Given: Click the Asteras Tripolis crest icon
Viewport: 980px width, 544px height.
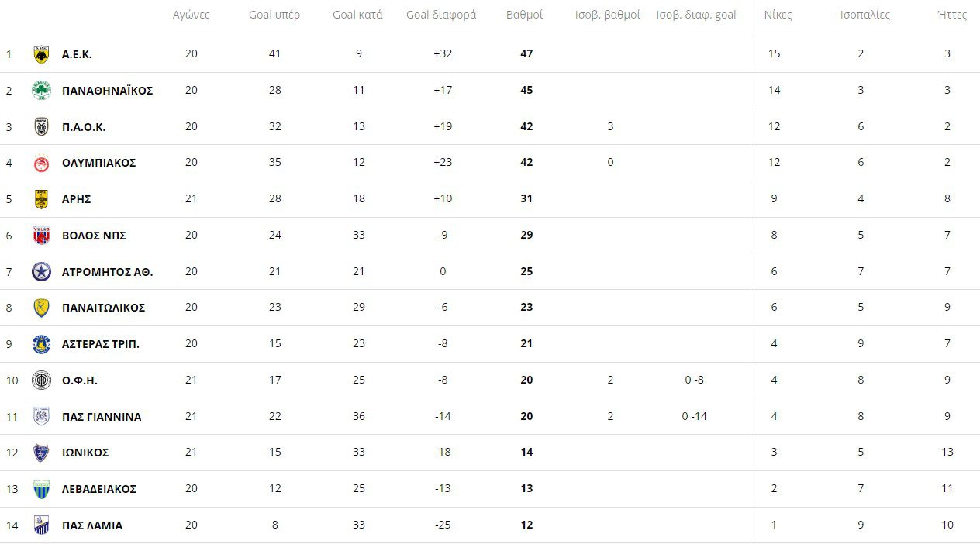Looking at the screenshot, I should coord(41,344).
